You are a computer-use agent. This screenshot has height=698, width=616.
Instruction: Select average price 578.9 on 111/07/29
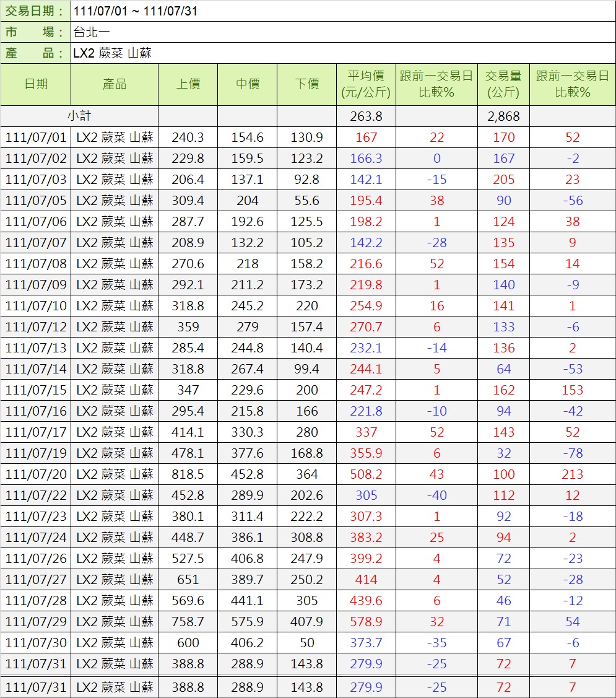[x=366, y=622]
